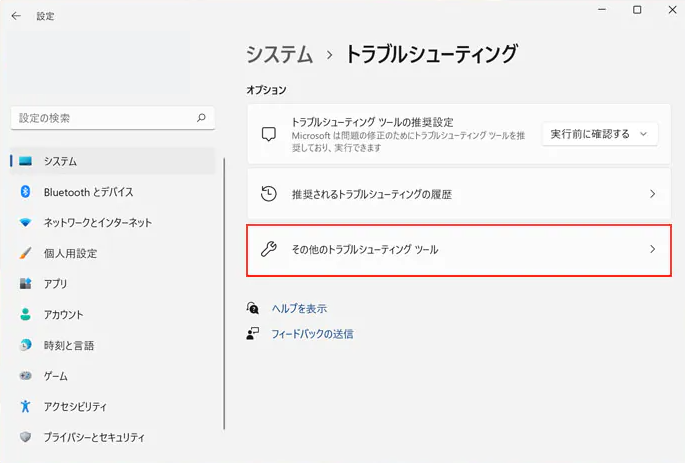Screen dimensions: 685x463
Task: Click the back arrow icon
Action: click(x=16, y=16)
